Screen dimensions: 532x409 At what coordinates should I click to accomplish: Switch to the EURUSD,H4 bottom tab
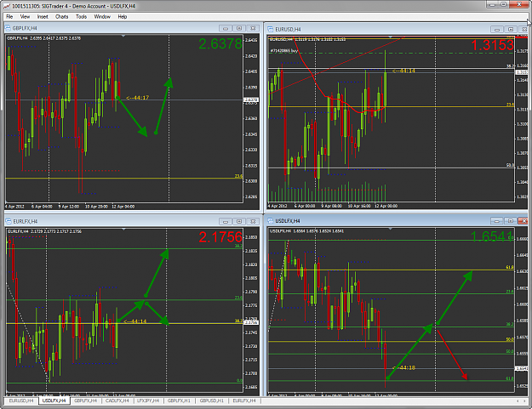[x=21, y=400]
